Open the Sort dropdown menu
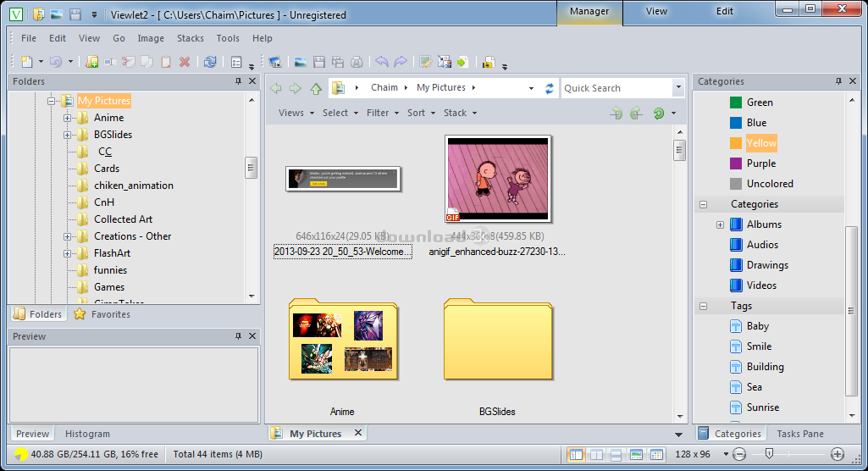This screenshot has width=868, height=471. coord(421,113)
